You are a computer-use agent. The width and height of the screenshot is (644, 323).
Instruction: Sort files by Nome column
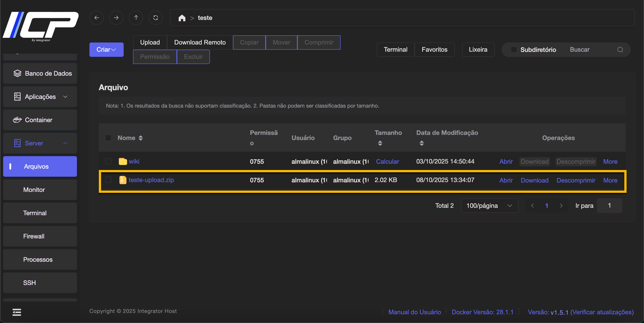pos(140,138)
